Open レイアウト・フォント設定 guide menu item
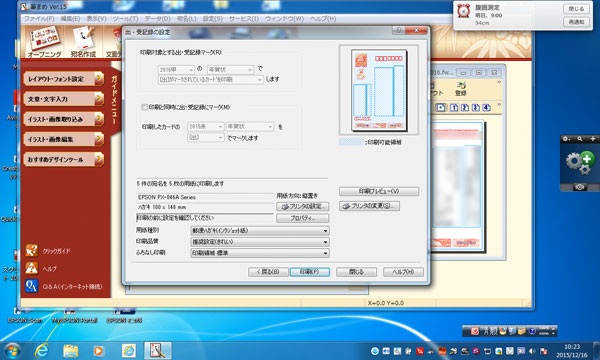Image resolution: width=600 pixels, height=360 pixels. (64, 79)
